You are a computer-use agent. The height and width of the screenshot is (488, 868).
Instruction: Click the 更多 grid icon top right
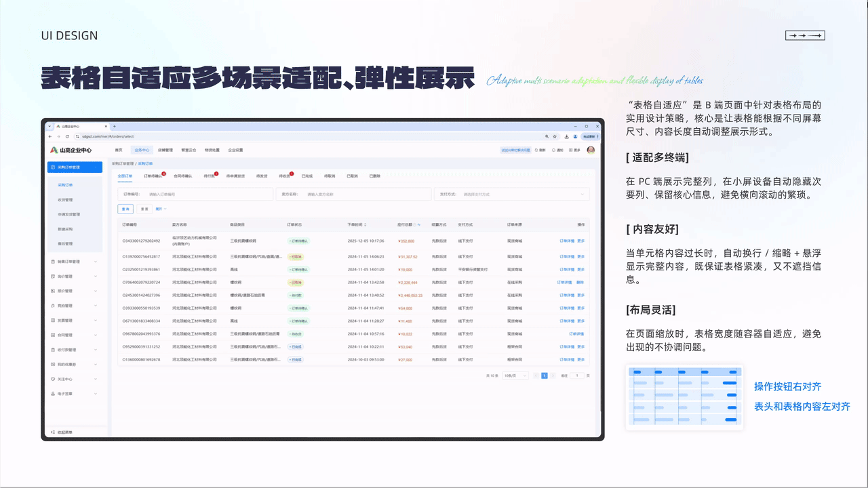tap(571, 150)
